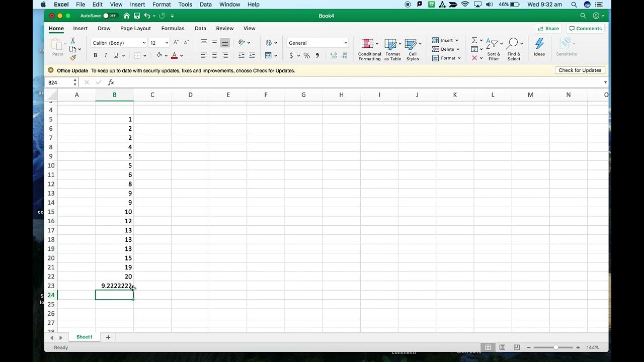The image size is (644, 362).
Task: Open Review ribbon tab
Action: (x=225, y=29)
